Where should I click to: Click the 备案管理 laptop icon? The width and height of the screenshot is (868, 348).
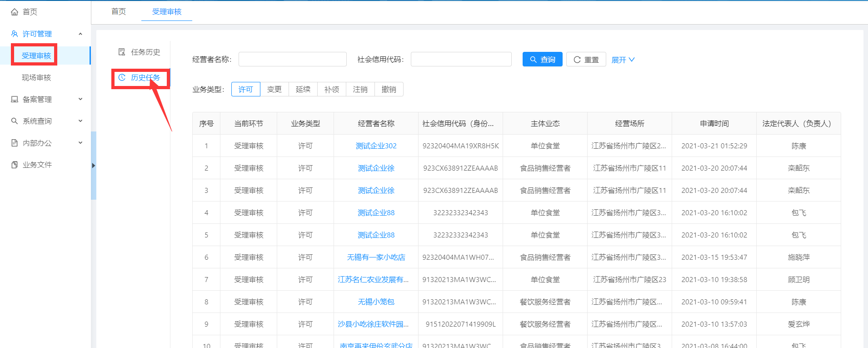pyautogui.click(x=15, y=99)
